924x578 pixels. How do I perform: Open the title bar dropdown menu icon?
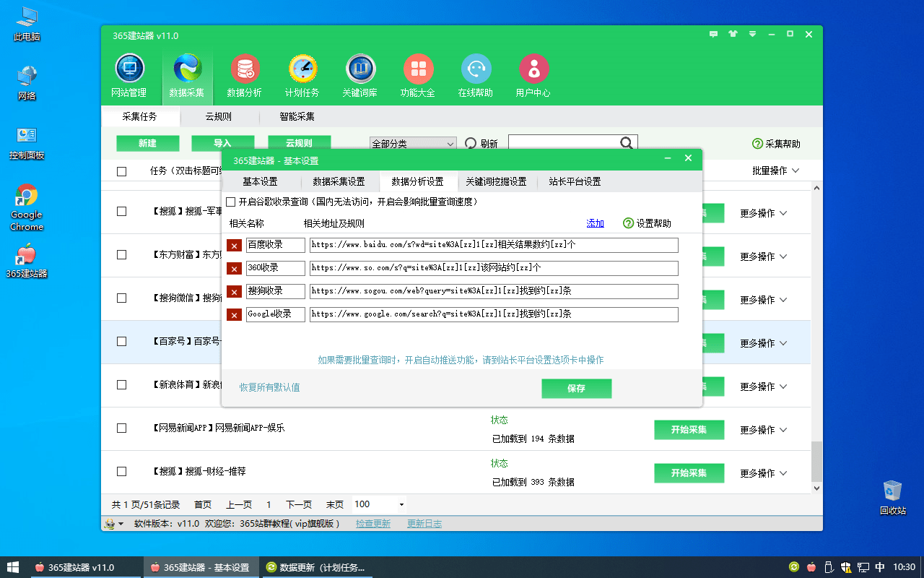(x=752, y=34)
